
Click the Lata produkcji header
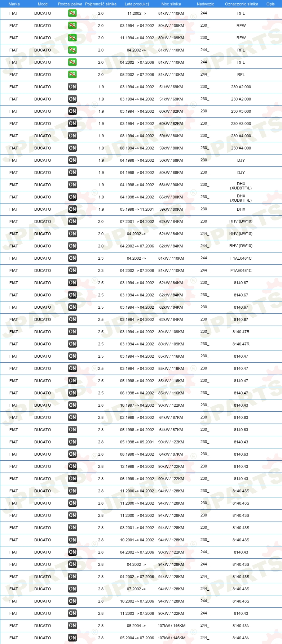pyautogui.click(x=137, y=4)
